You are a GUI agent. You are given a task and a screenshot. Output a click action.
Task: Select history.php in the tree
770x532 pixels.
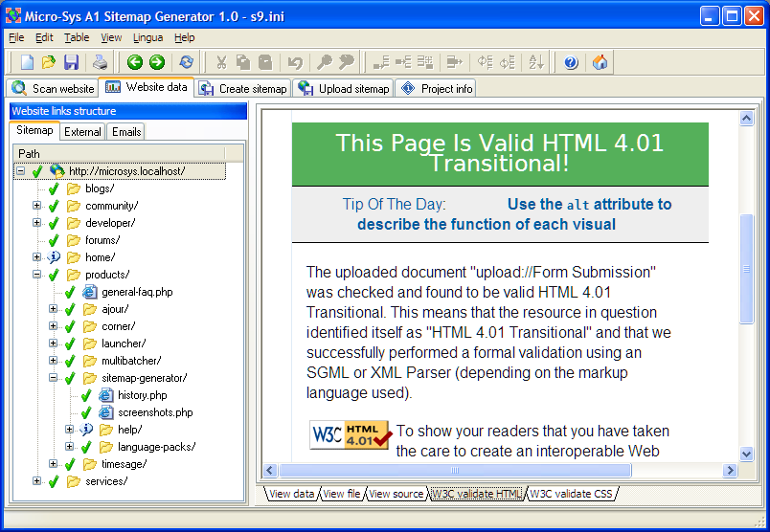point(143,395)
